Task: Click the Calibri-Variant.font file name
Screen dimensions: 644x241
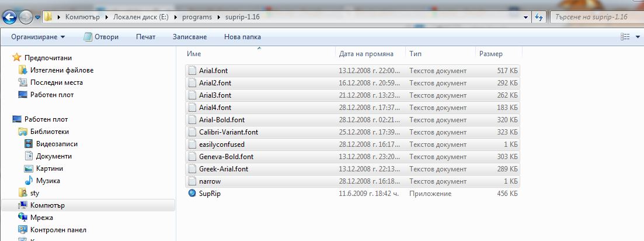Action: pyautogui.click(x=228, y=132)
